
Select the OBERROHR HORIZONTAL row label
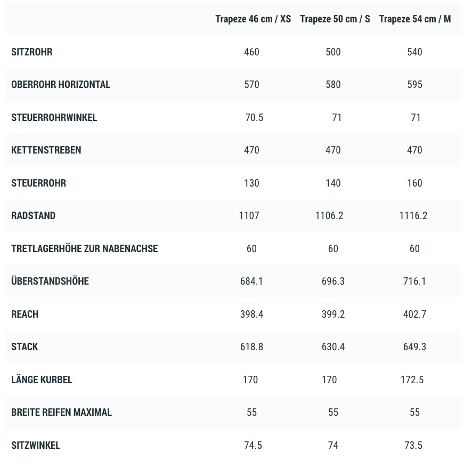(61, 85)
